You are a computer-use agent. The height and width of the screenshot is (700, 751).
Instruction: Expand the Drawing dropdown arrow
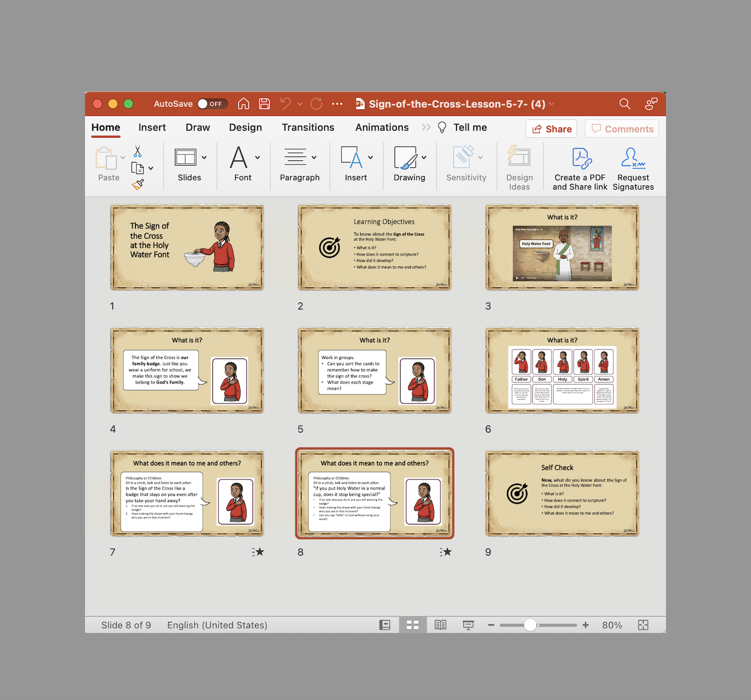424,157
